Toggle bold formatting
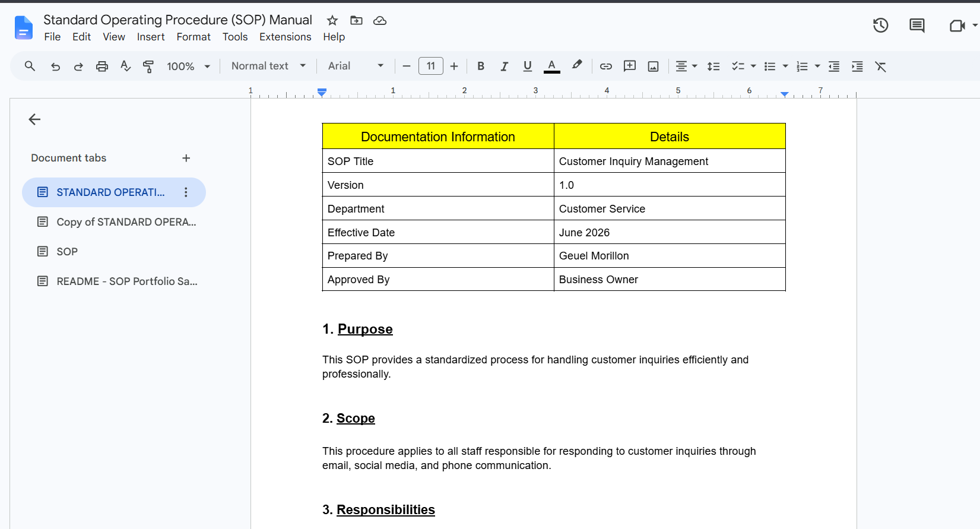 pos(481,66)
